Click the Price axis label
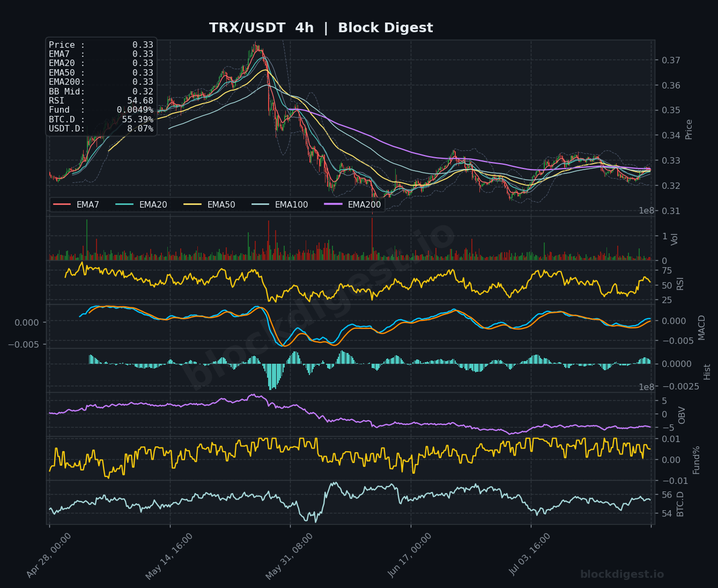This screenshot has height=588, width=718. tap(689, 129)
